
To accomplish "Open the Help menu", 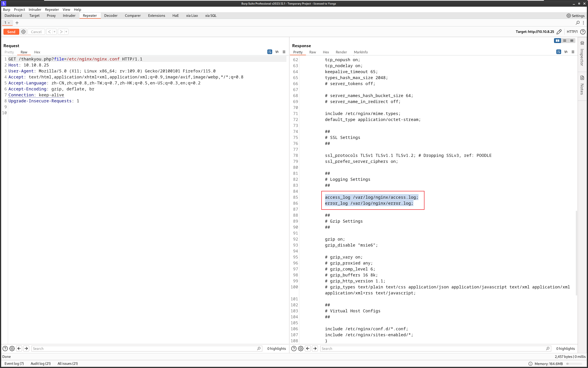I will click(x=77, y=10).
